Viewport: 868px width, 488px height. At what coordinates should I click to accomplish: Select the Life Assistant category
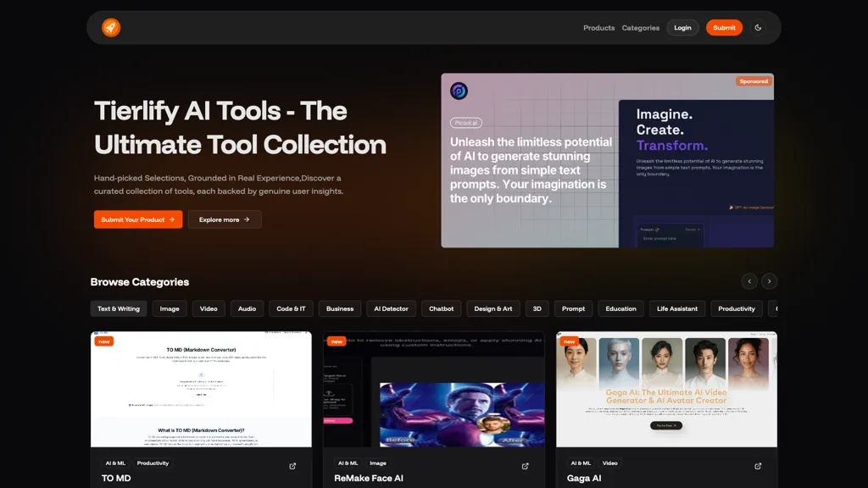pyautogui.click(x=677, y=308)
